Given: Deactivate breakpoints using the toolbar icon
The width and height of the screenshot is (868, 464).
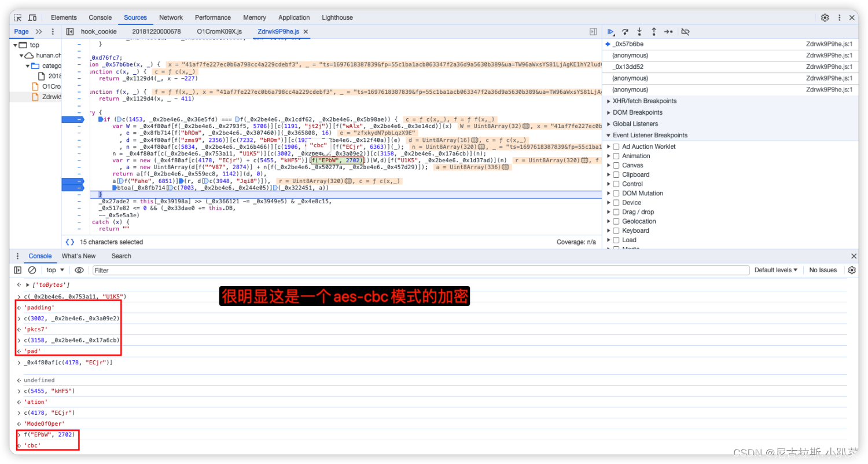Looking at the screenshot, I should click(x=685, y=32).
